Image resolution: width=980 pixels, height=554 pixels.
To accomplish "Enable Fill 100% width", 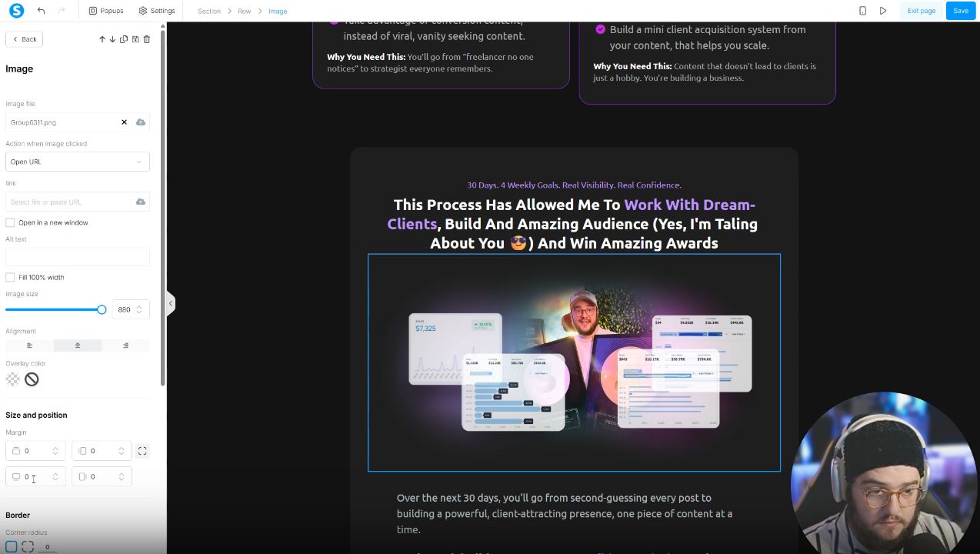I will pos(10,277).
